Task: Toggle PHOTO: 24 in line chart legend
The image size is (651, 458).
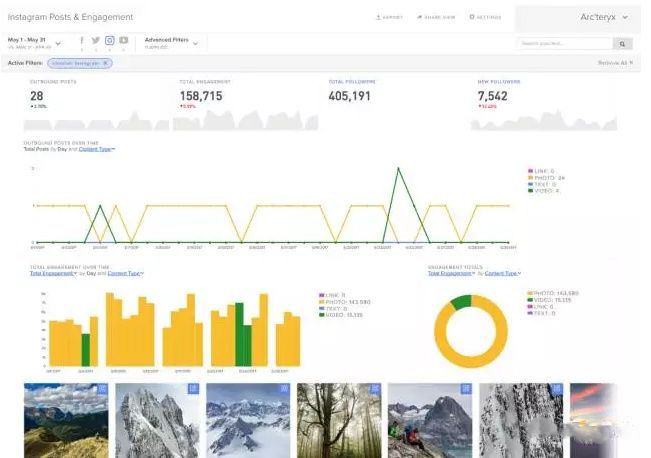Action: tap(546, 178)
